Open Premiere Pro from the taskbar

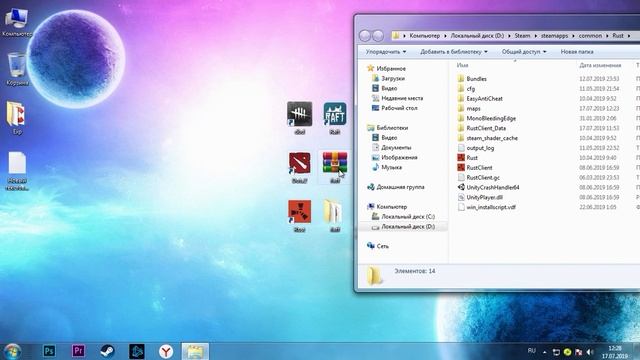pos(78,351)
